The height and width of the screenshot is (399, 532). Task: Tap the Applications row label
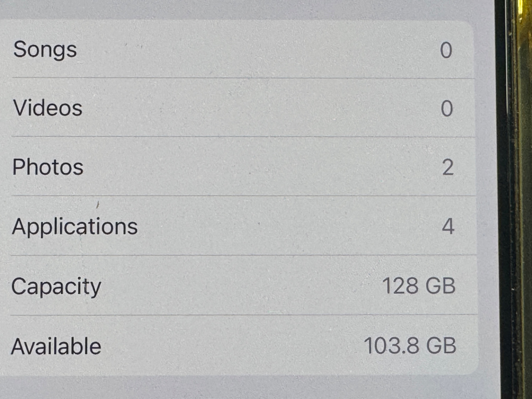tap(75, 227)
